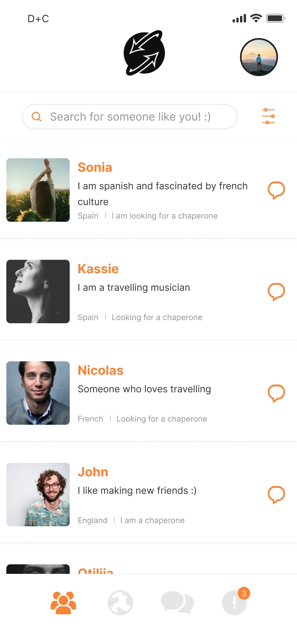Click the orange magnifier search icon
The height and width of the screenshot is (644, 297).
(36, 117)
